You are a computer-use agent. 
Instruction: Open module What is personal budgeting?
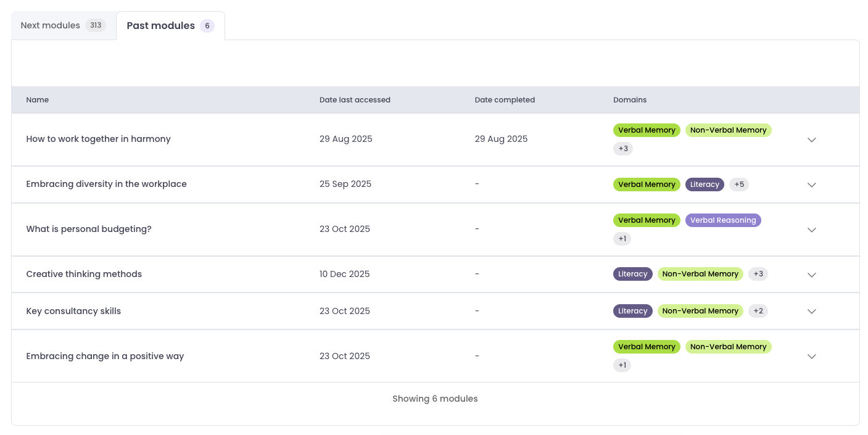coord(89,229)
